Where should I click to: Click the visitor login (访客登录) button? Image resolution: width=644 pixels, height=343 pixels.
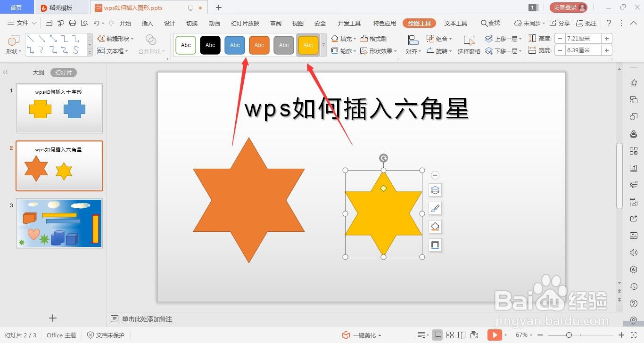pyautogui.click(x=569, y=8)
